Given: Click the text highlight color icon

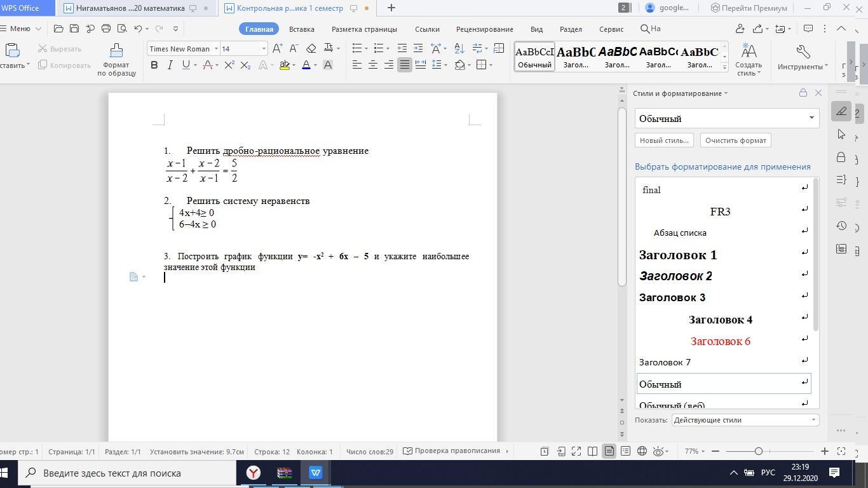Looking at the screenshot, I should (x=285, y=65).
